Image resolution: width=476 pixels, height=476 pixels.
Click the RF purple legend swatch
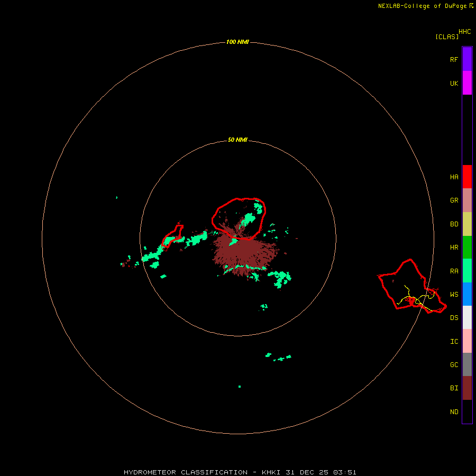(467, 59)
